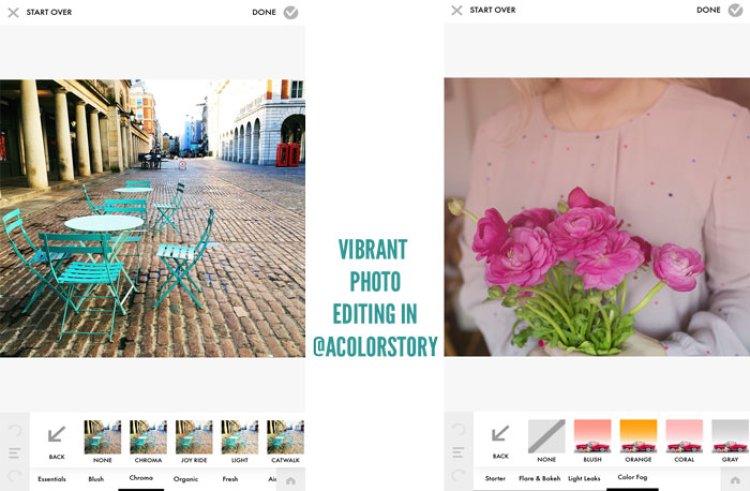750x491 pixels.
Task: Switch to the Essentials filter pack tab
Action: click(52, 479)
